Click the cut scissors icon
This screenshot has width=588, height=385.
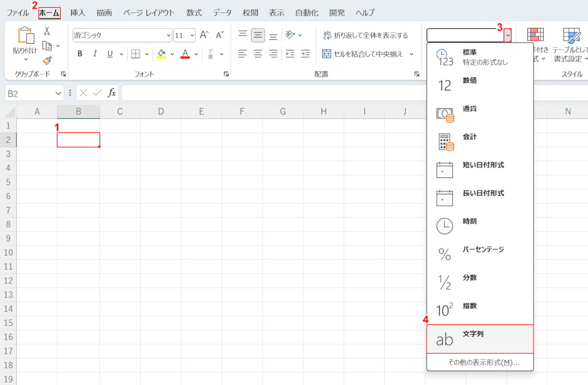click(x=47, y=31)
